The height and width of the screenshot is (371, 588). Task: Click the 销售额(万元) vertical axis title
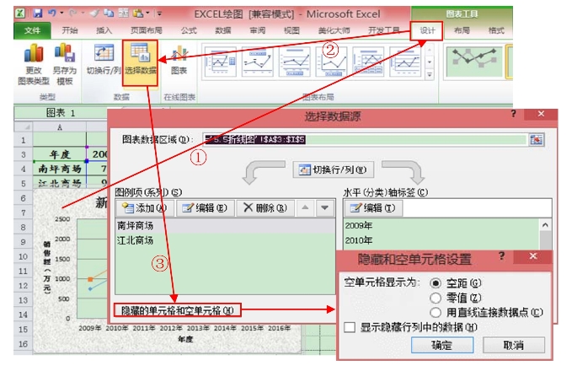point(47,267)
